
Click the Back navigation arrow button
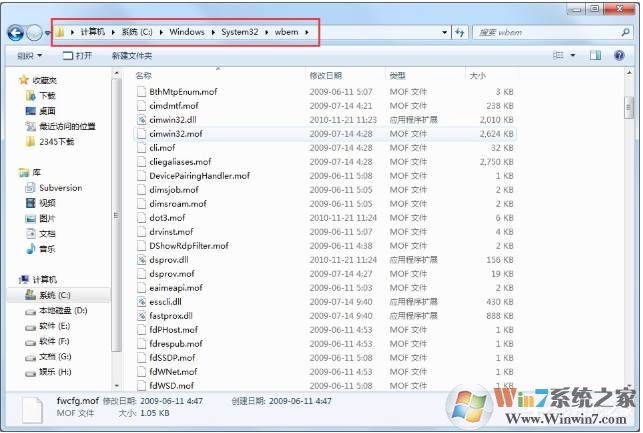(x=16, y=33)
